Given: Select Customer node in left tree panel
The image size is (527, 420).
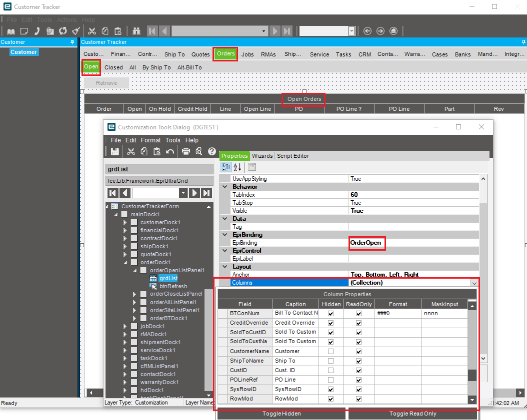Looking at the screenshot, I should [23, 52].
